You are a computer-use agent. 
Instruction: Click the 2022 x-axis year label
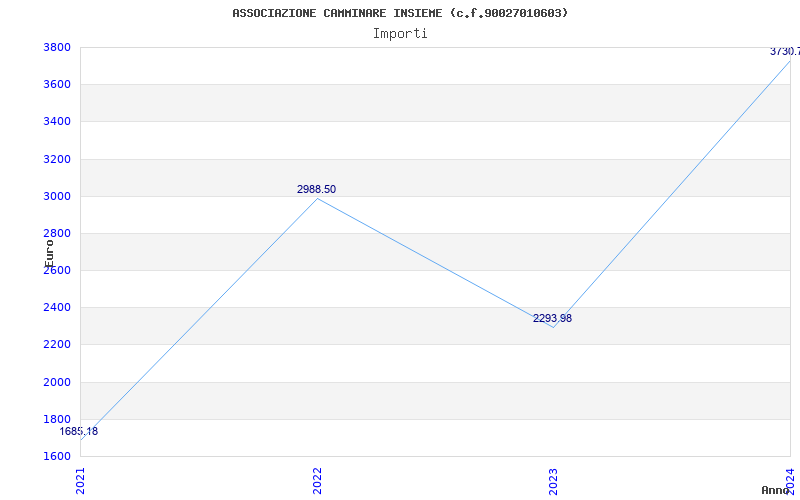click(317, 481)
